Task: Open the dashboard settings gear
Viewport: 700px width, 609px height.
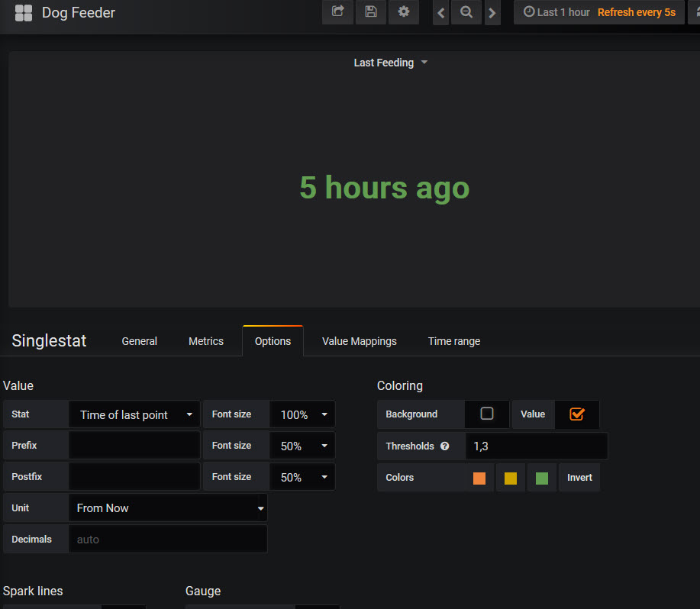Action: click(x=404, y=12)
